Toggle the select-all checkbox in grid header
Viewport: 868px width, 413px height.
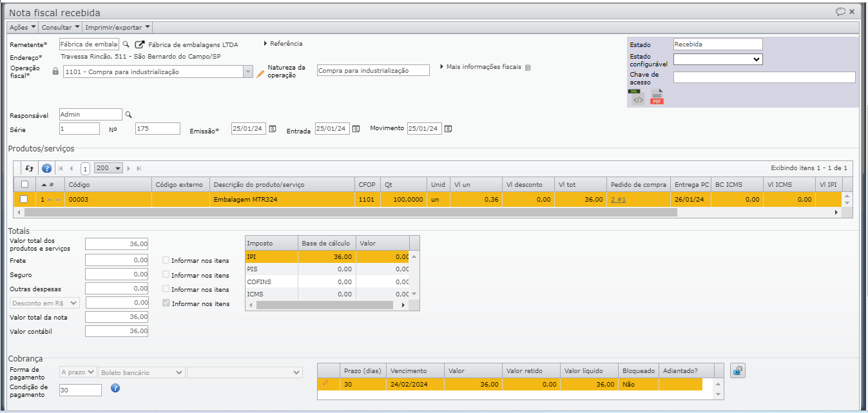coord(24,184)
